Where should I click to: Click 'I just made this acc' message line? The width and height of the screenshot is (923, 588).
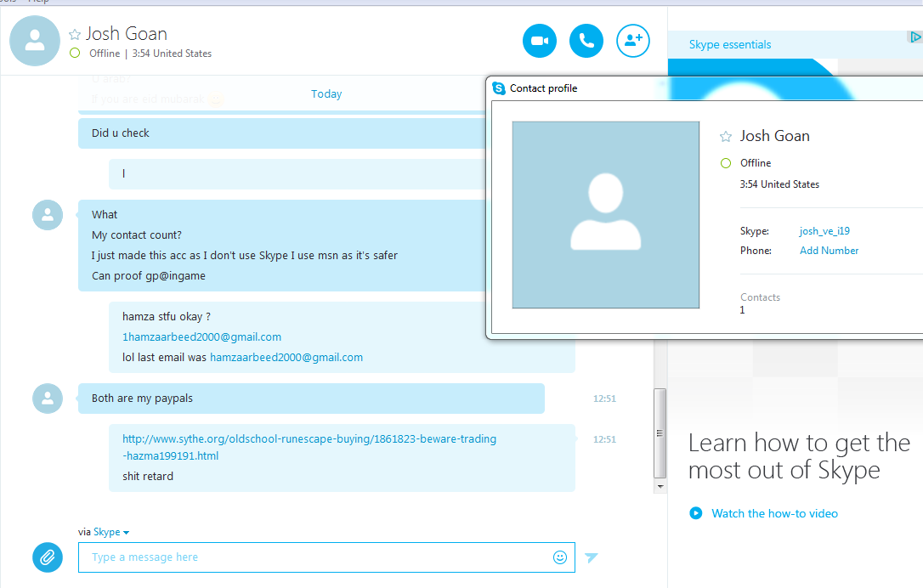244,256
